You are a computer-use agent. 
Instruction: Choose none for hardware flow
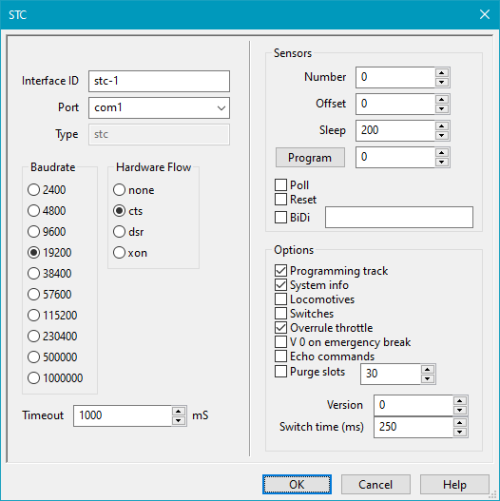(x=119, y=190)
